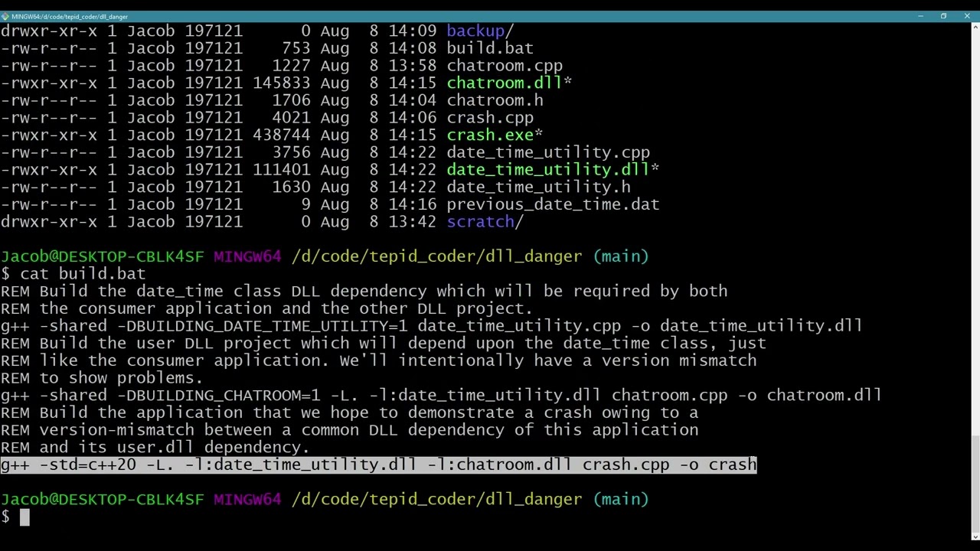
Task: Click the green chatroom.dll* entry
Action: tap(509, 83)
